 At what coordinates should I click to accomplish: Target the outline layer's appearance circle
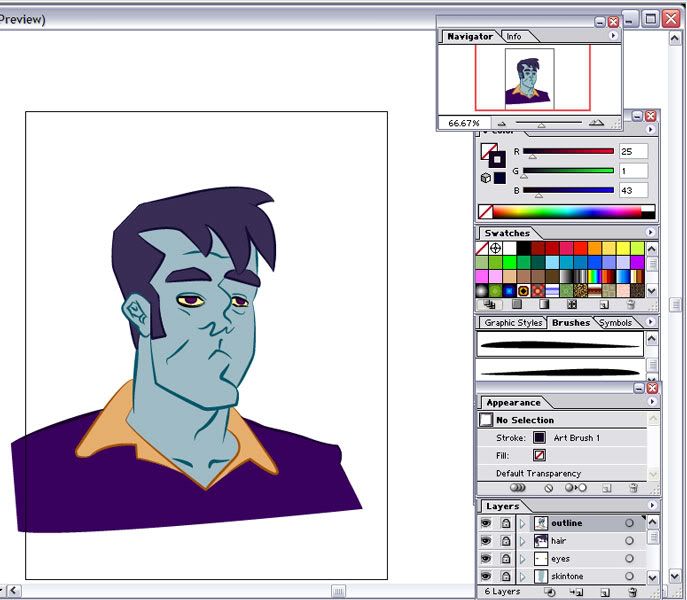pos(629,523)
